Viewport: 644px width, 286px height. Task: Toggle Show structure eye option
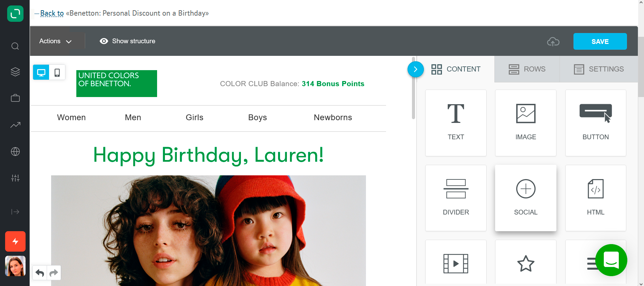[127, 41]
